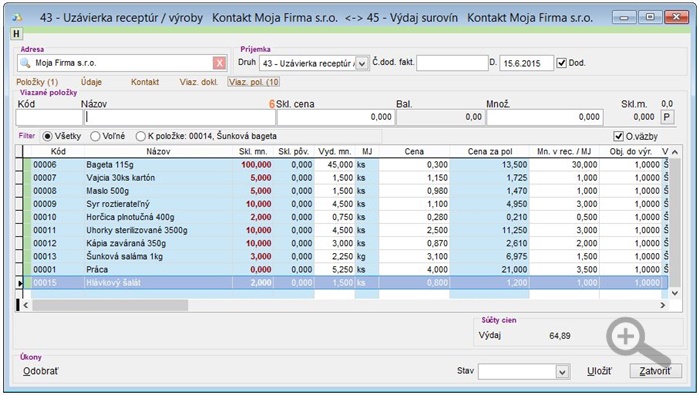Click the application icon in the title bar

[18, 18]
